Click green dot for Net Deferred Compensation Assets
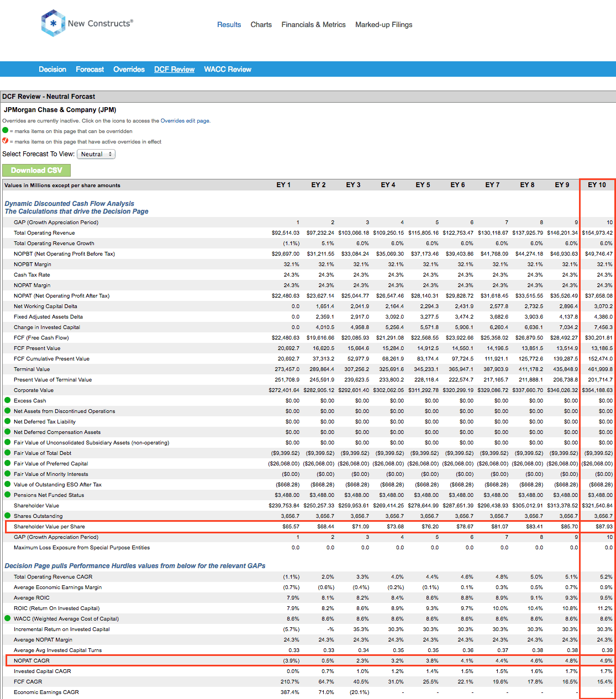The width and height of the screenshot is (616, 699). (8, 432)
